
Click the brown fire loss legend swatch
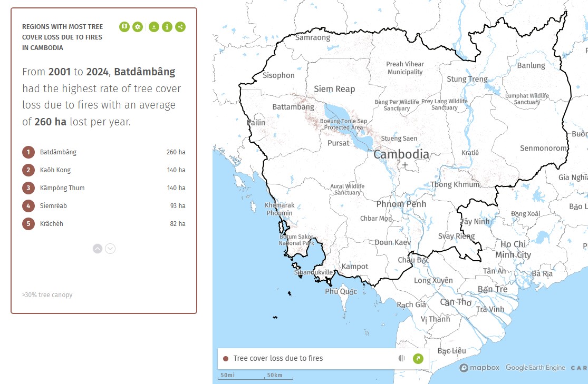point(226,359)
